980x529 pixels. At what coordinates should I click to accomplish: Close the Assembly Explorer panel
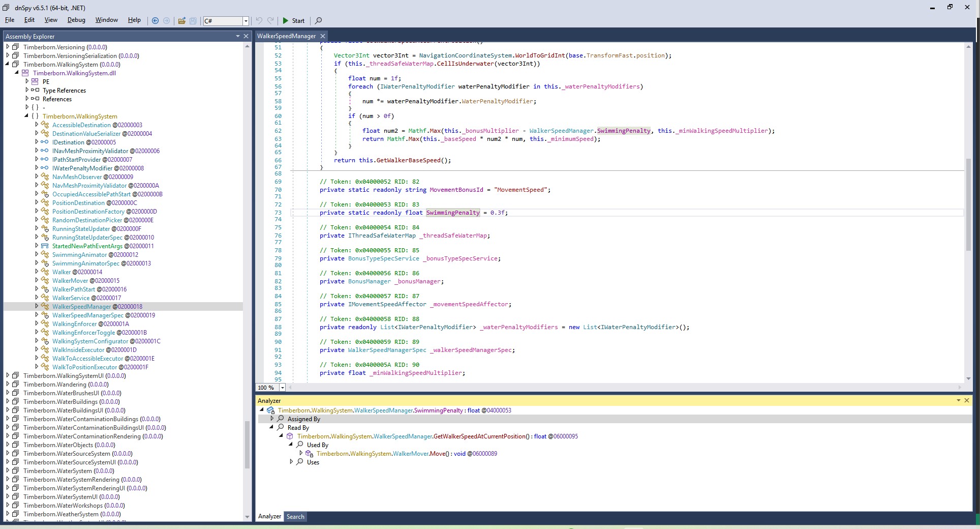(x=246, y=36)
